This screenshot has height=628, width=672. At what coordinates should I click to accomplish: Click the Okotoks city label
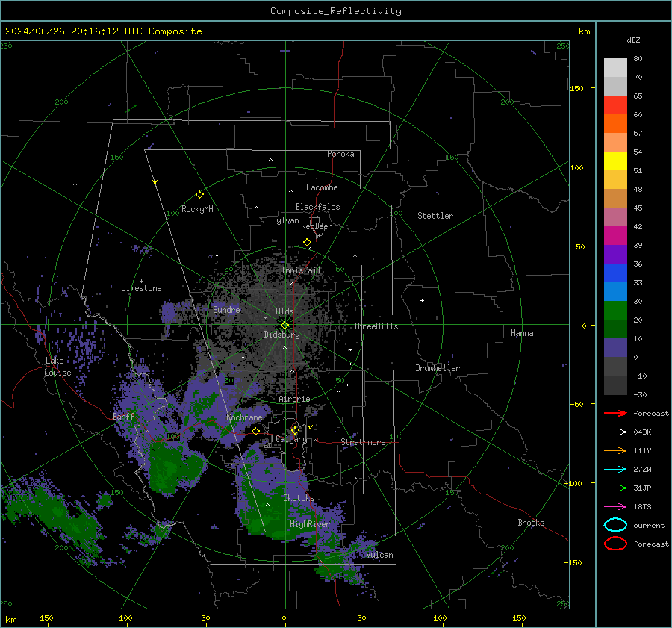pyautogui.click(x=299, y=498)
